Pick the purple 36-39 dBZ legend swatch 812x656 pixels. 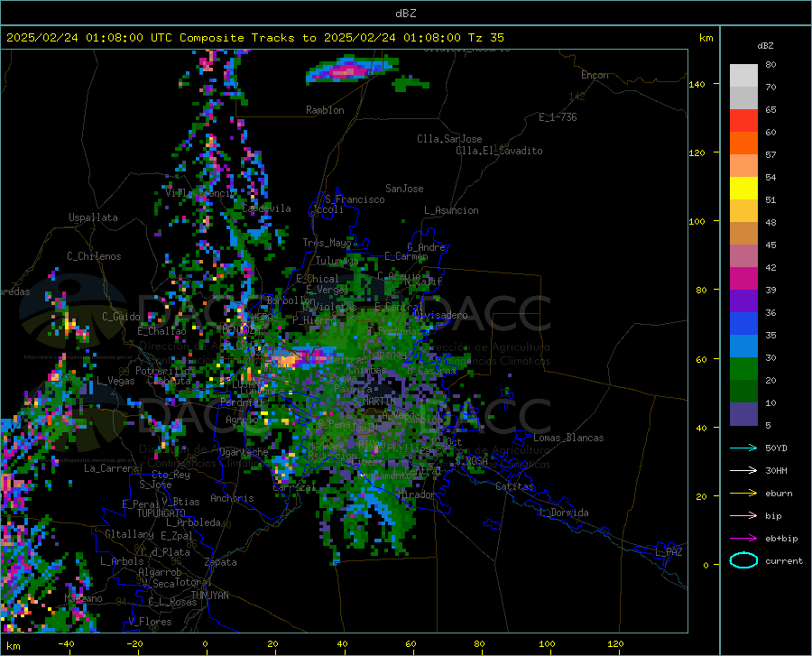pyautogui.click(x=743, y=301)
